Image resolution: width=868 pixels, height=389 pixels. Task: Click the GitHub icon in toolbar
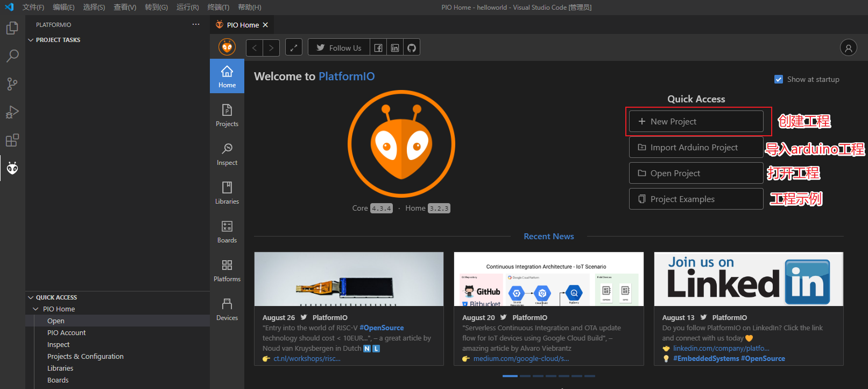point(412,48)
